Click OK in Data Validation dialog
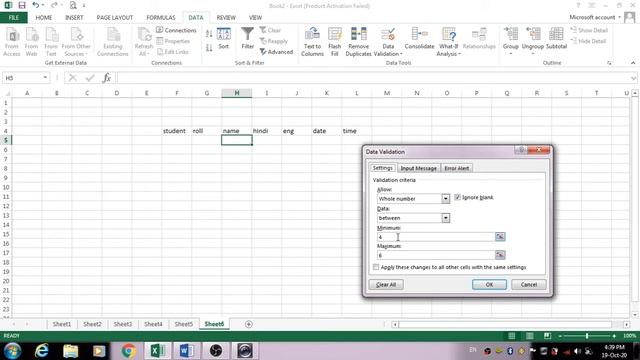The height and width of the screenshot is (360, 640). coord(489,284)
